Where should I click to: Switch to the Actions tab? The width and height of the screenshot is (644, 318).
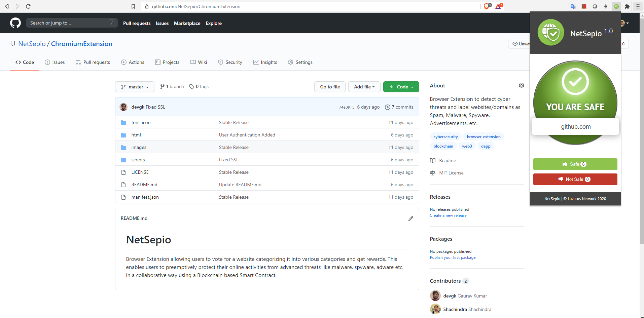[x=133, y=62]
